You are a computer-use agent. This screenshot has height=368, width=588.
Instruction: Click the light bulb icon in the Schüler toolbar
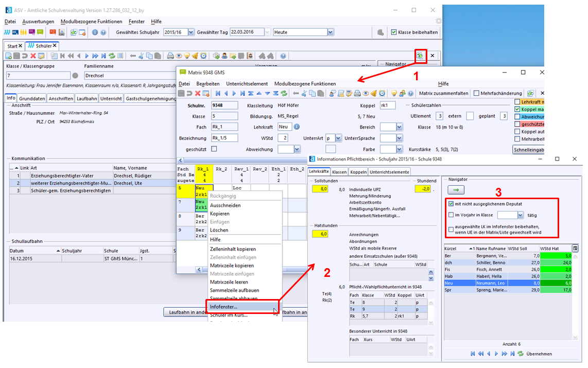click(187, 56)
